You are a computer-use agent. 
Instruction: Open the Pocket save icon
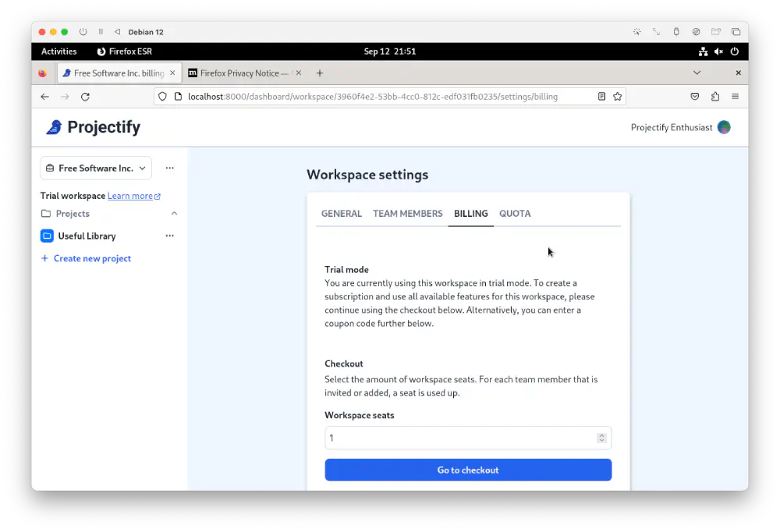(x=695, y=97)
